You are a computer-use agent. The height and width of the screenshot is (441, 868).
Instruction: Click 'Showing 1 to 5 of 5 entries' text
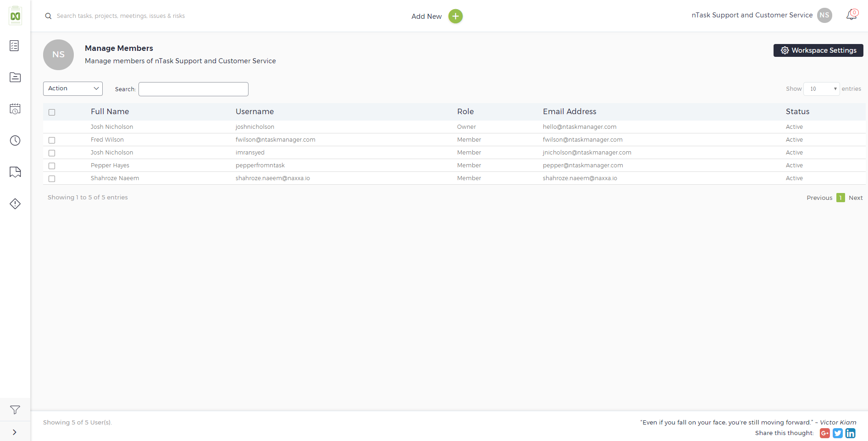click(88, 198)
